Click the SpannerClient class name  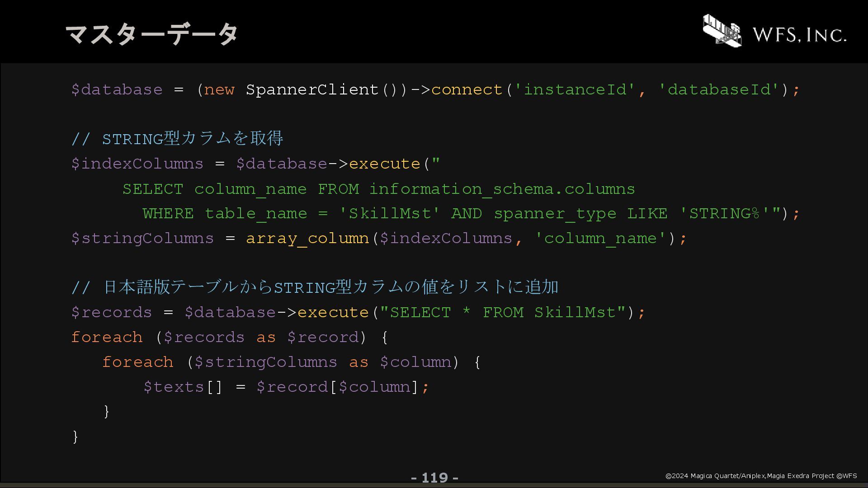click(312, 89)
